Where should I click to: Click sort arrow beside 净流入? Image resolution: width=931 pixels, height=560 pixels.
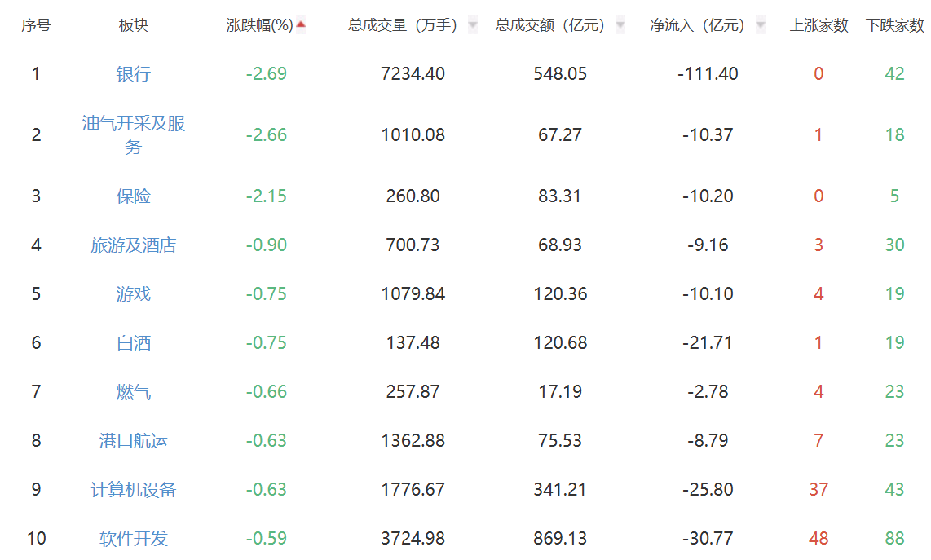761,25
